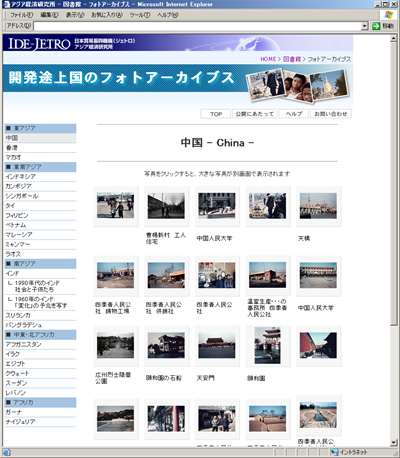Image resolution: width=400 pixels, height=458 pixels.
Task: Click the IDE-JETRO logo
Action: [39, 44]
